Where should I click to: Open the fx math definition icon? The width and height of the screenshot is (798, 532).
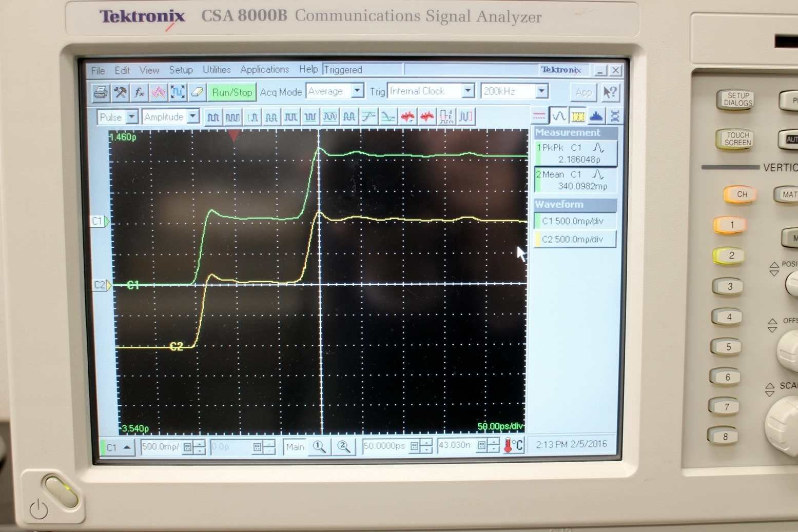point(139,92)
